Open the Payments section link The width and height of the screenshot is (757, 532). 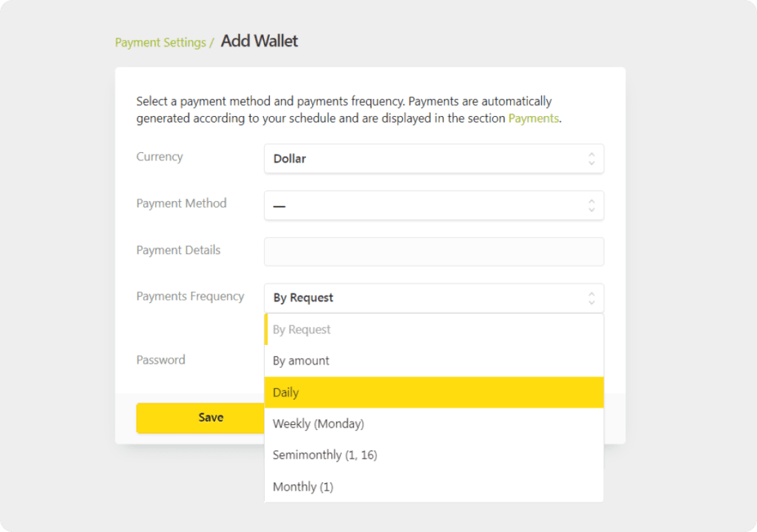click(533, 118)
